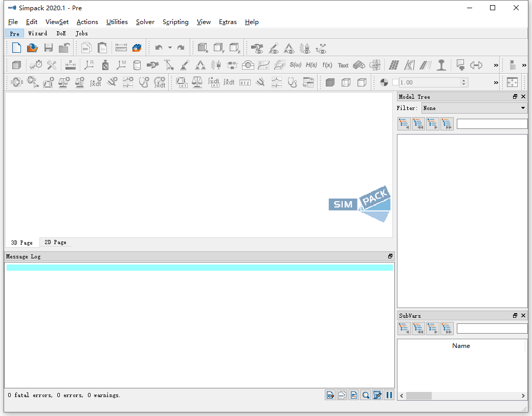Select the wireframe cube render mode

click(346, 82)
